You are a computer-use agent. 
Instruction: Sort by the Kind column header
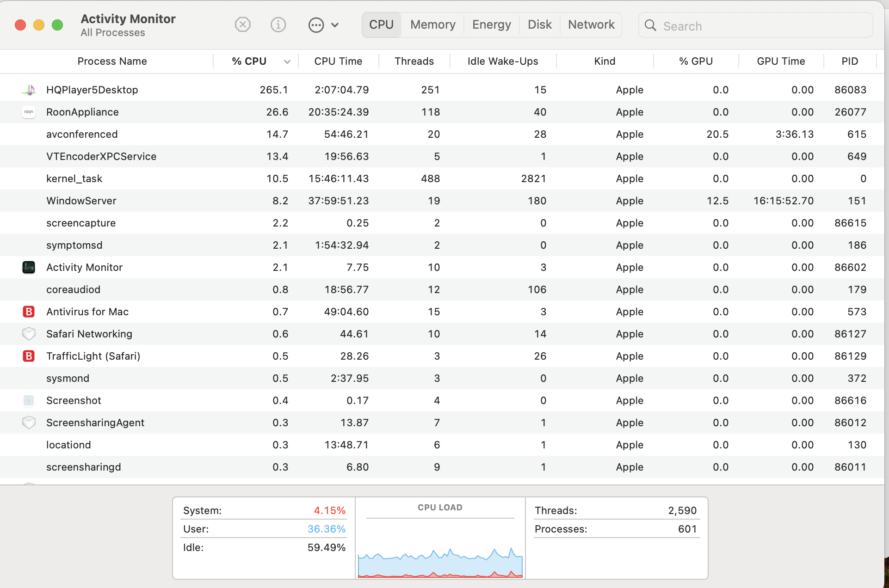[x=605, y=61]
